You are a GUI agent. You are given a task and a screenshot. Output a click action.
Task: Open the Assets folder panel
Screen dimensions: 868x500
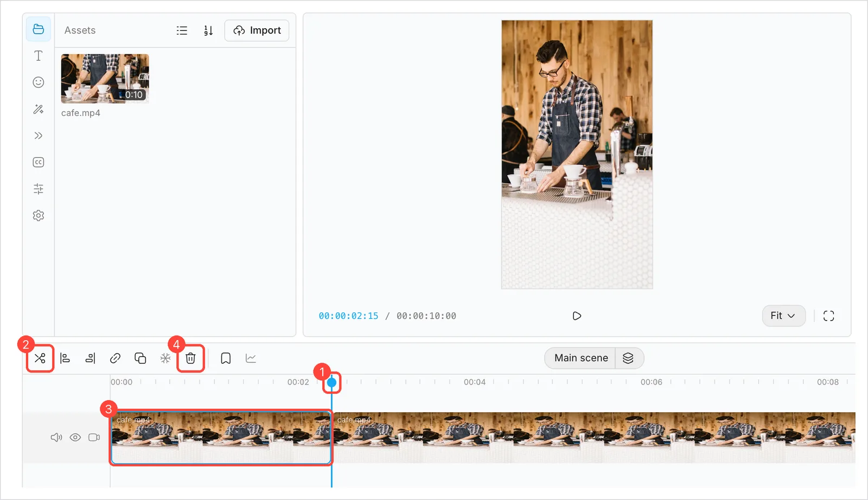[39, 29]
